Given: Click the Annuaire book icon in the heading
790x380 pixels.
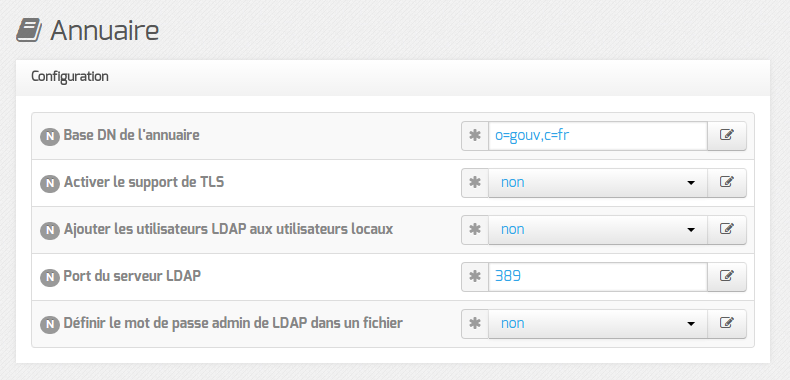Looking at the screenshot, I should tap(29, 31).
